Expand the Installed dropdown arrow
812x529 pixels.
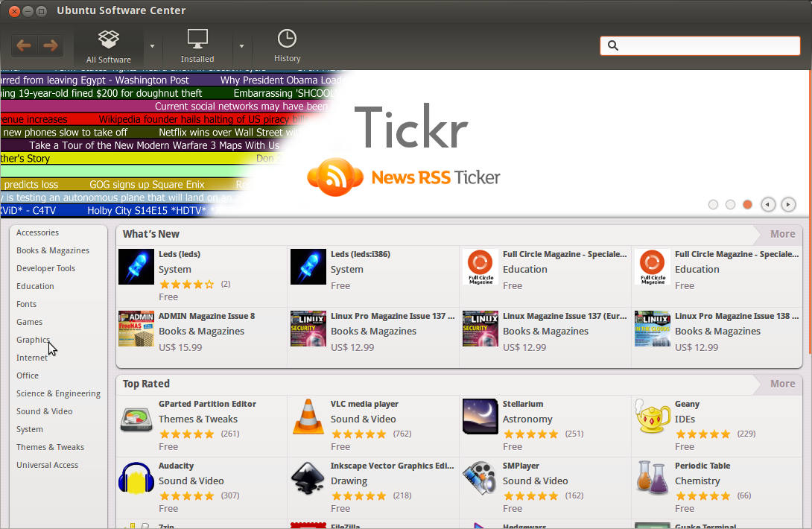(241, 46)
